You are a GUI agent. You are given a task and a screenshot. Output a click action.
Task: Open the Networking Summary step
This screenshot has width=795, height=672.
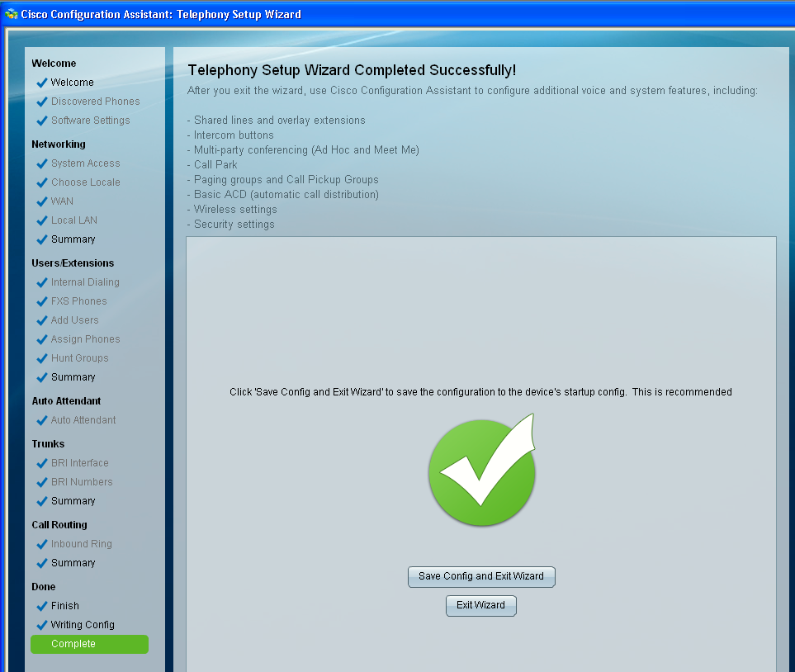[x=73, y=239]
